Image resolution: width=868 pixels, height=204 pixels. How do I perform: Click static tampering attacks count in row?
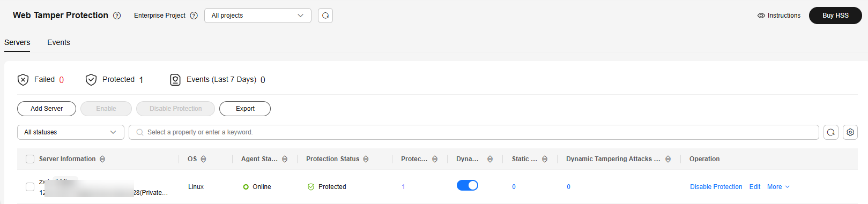514,187
